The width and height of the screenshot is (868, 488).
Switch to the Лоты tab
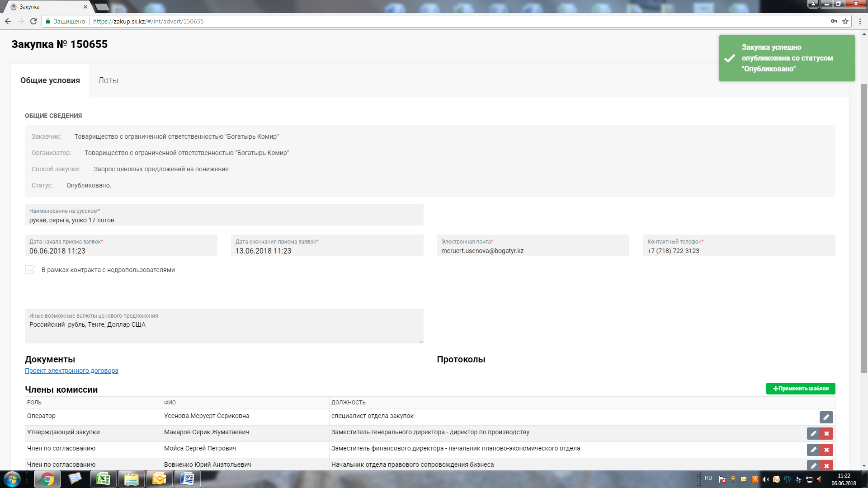pos(108,80)
